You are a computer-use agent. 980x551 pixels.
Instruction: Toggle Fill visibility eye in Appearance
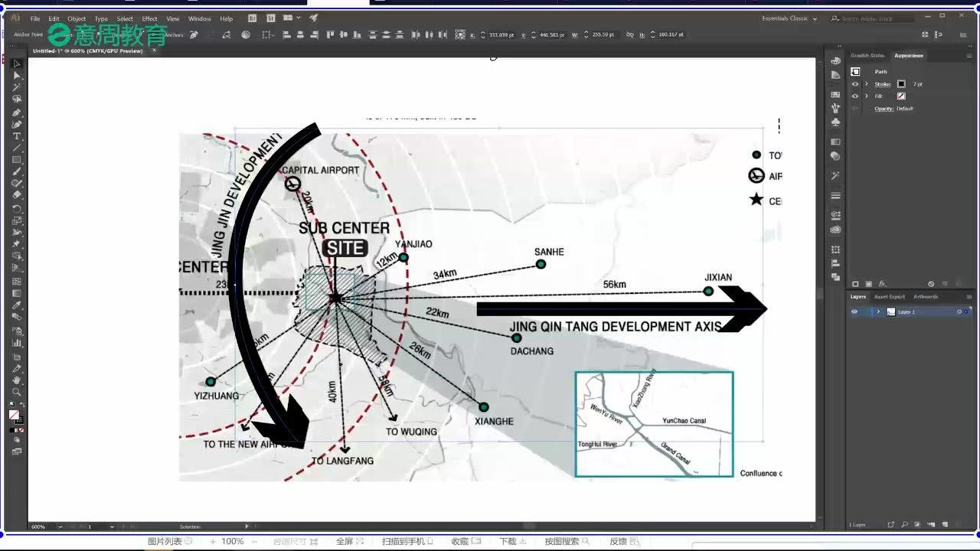pyautogui.click(x=855, y=96)
